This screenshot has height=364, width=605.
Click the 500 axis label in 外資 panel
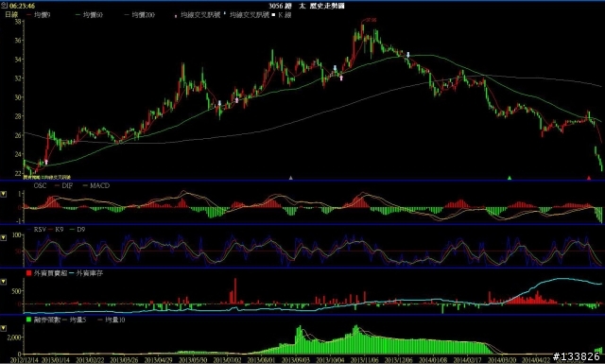coord(17,291)
